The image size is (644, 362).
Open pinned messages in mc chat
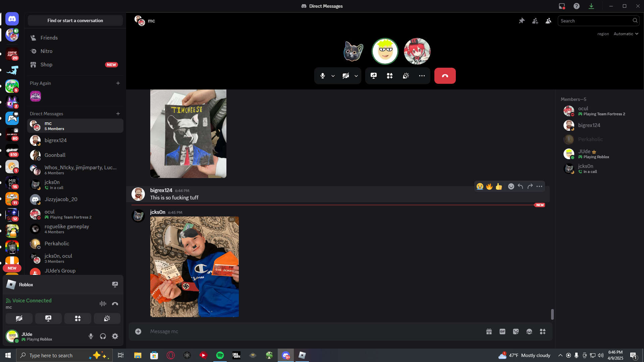point(522,21)
